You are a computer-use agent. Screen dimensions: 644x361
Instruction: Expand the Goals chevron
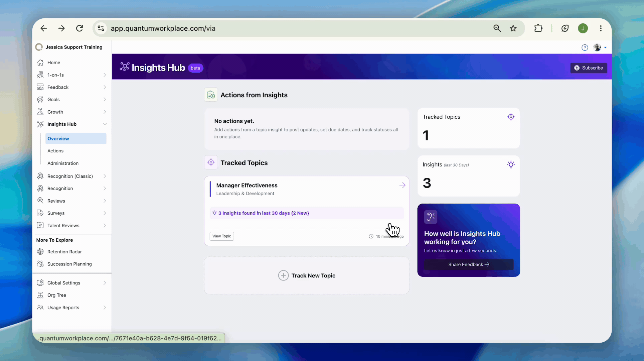point(105,99)
